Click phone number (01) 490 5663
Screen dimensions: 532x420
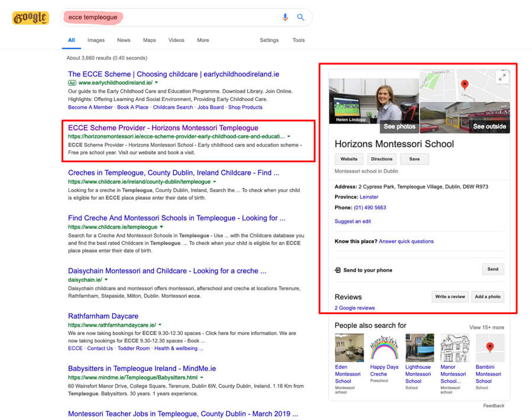tap(370, 207)
